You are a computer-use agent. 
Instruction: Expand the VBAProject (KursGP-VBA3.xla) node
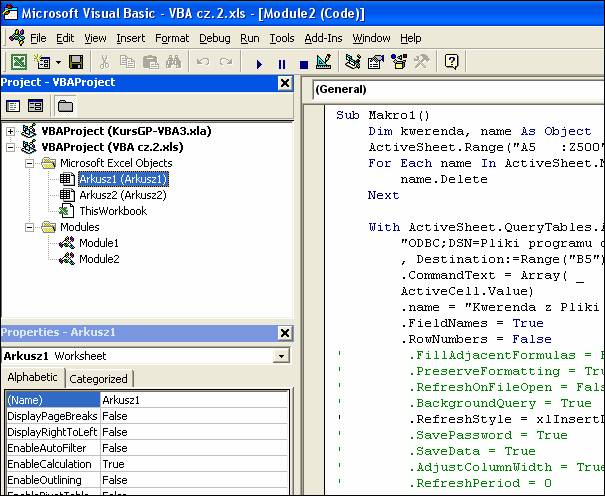10,132
